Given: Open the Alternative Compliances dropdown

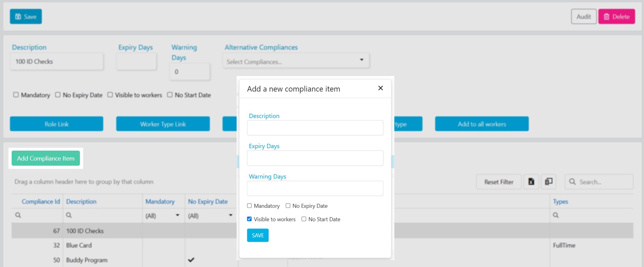Looking at the screenshot, I should pyautogui.click(x=296, y=61).
